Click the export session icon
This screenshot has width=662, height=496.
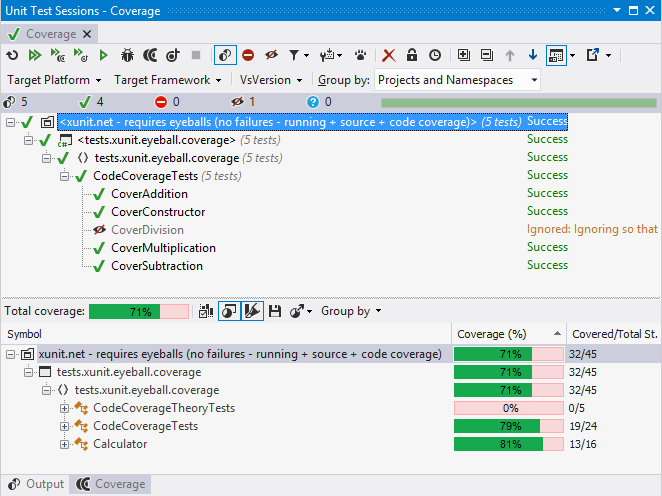592,55
